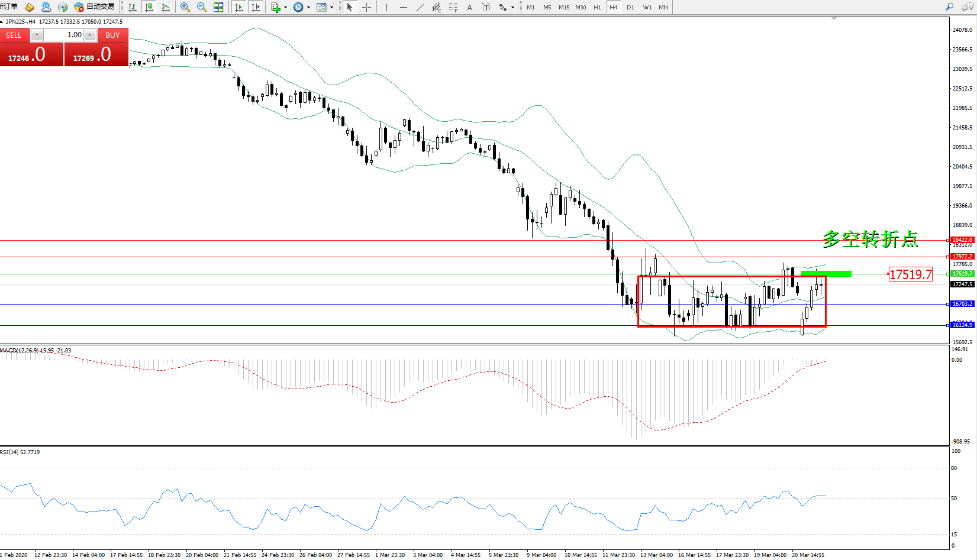Image resolution: width=977 pixels, height=560 pixels.
Task: Open the periodicity clock dropdown arrow
Action: [x=308, y=8]
